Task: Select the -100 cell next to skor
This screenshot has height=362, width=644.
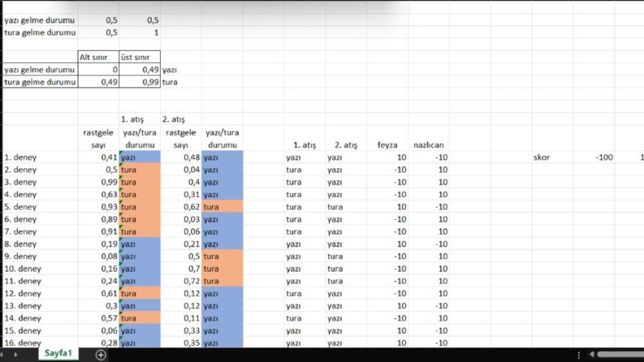Action: (594, 157)
